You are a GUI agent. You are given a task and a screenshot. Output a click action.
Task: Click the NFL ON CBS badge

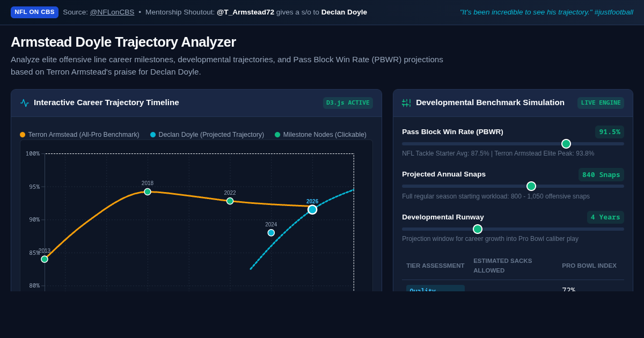pos(34,12)
